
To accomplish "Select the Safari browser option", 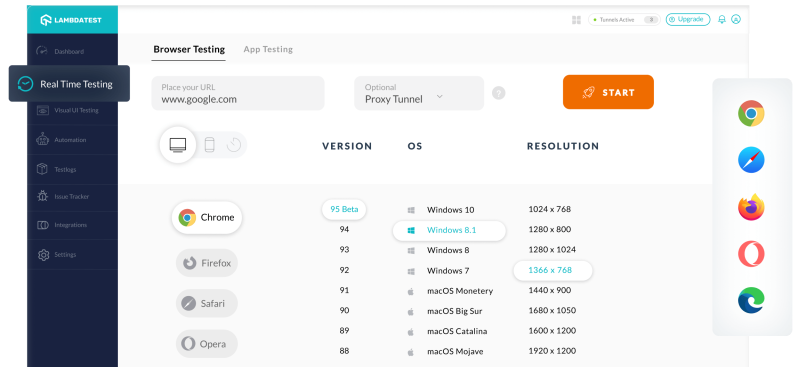I will (x=207, y=303).
